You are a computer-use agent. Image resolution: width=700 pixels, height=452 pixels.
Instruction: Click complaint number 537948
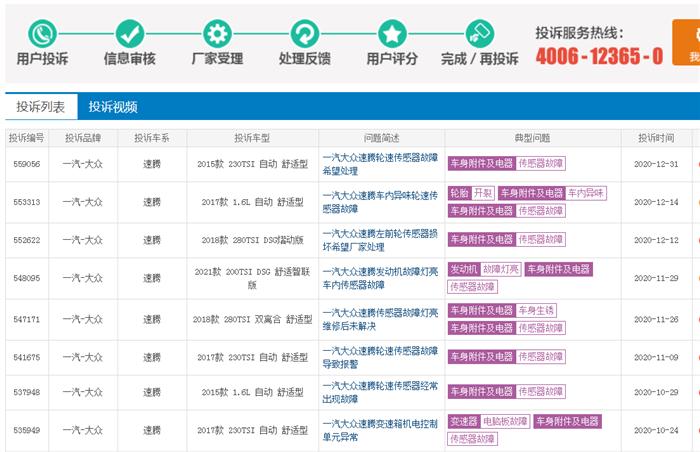27,392
